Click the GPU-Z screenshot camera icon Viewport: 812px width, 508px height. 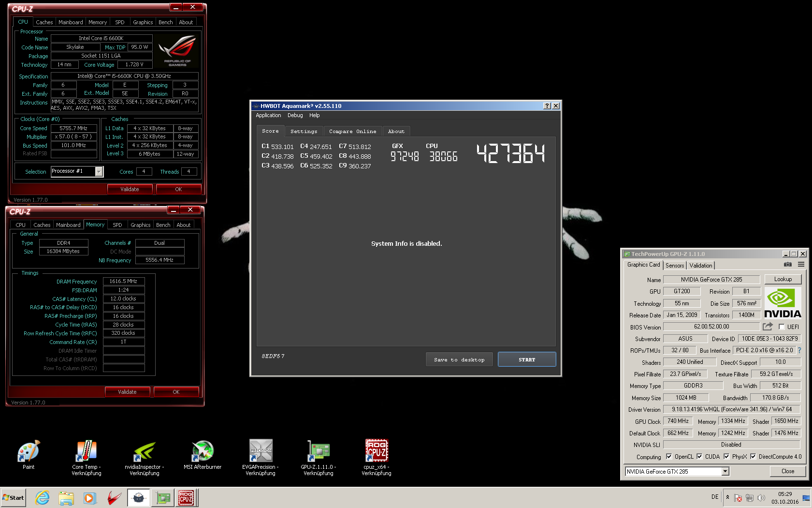click(788, 265)
